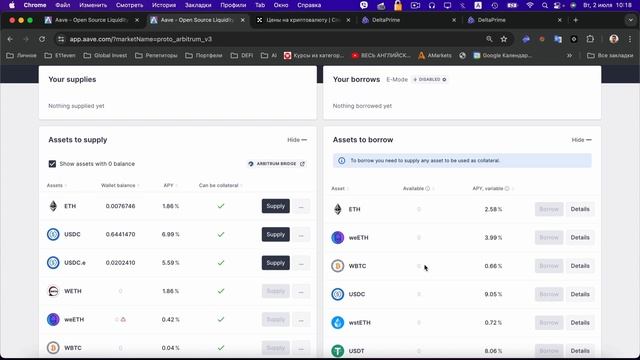
Task: Click the weETH token icon in supply list
Action: pos(53,319)
